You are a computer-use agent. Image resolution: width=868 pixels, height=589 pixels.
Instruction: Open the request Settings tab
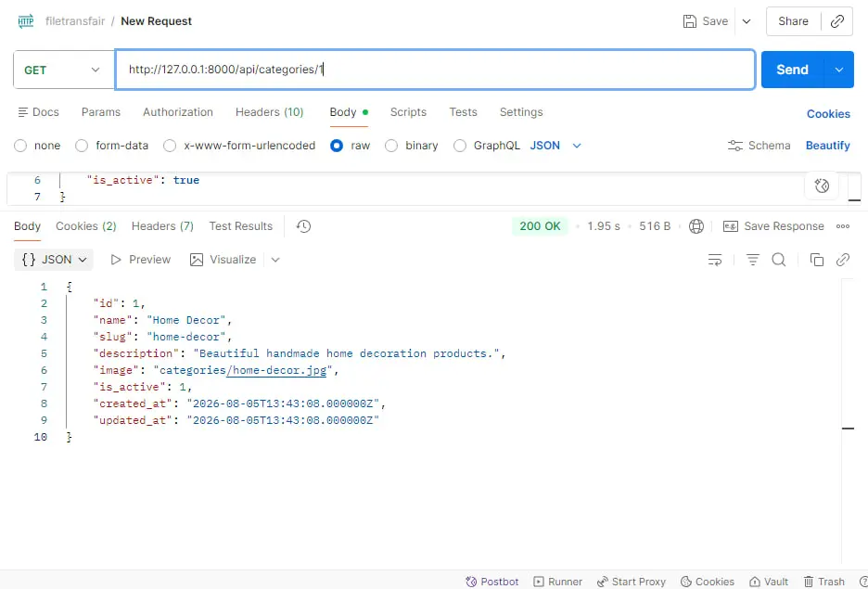click(x=521, y=112)
